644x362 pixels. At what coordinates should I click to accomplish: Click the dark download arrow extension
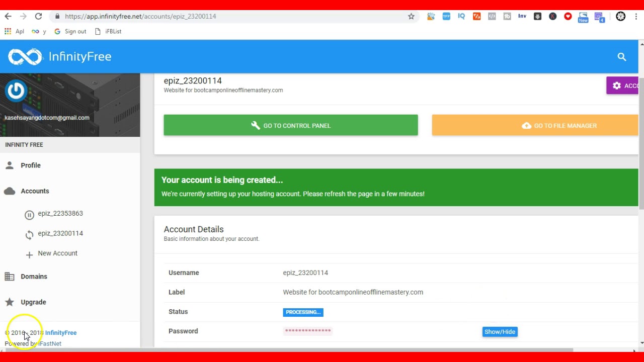(537, 17)
